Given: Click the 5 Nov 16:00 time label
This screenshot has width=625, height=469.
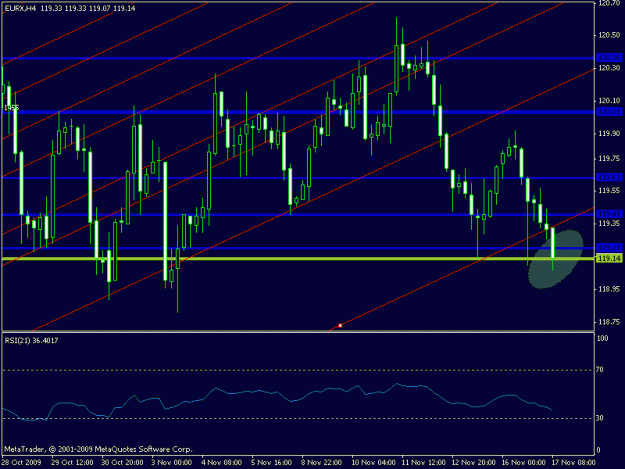Looking at the screenshot, I should pos(271,463).
